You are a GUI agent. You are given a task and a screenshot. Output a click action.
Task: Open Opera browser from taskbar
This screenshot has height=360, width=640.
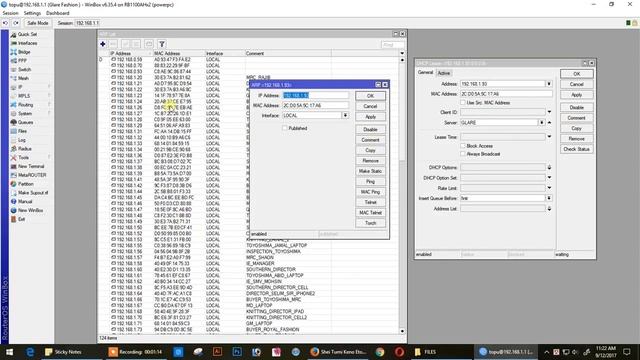pos(399,352)
